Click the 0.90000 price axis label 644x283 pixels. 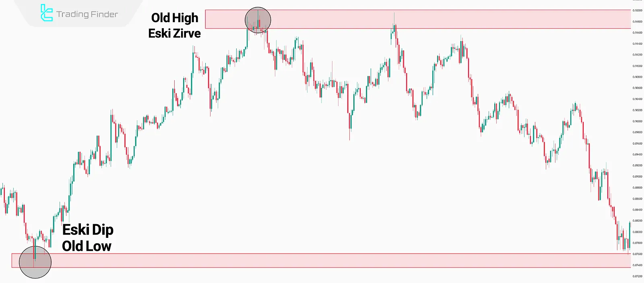(637, 121)
